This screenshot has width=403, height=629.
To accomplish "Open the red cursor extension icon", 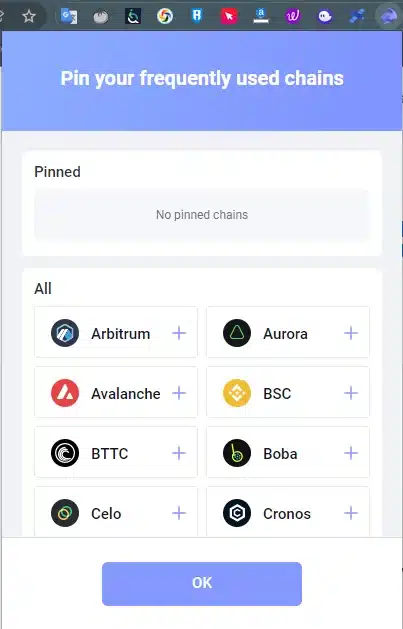I will (229, 16).
